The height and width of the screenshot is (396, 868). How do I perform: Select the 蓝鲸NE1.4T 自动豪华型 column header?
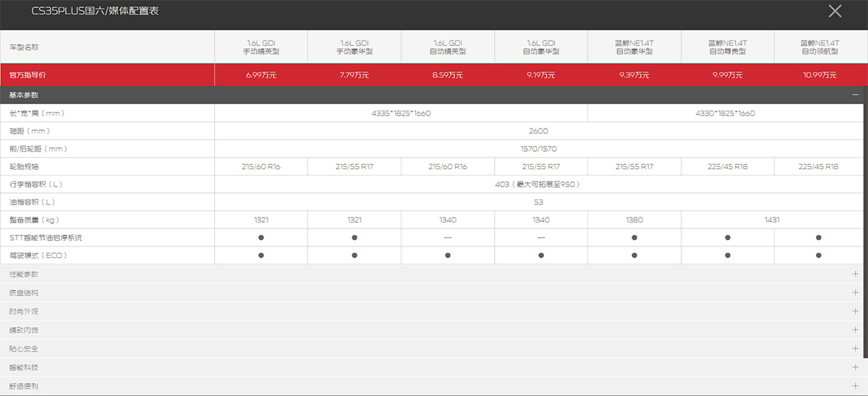pyautogui.click(x=634, y=47)
